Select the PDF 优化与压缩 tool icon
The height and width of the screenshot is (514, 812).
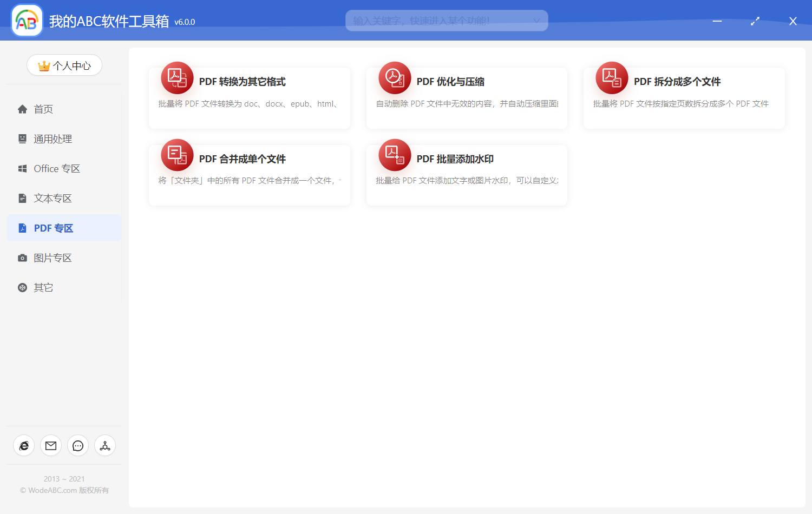coord(394,78)
